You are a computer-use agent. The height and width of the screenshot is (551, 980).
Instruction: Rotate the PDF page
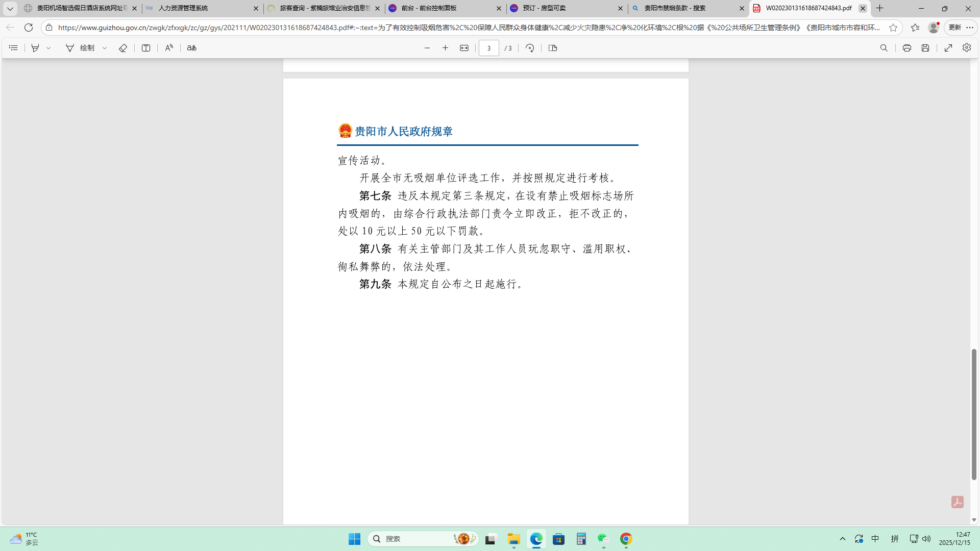(x=530, y=48)
